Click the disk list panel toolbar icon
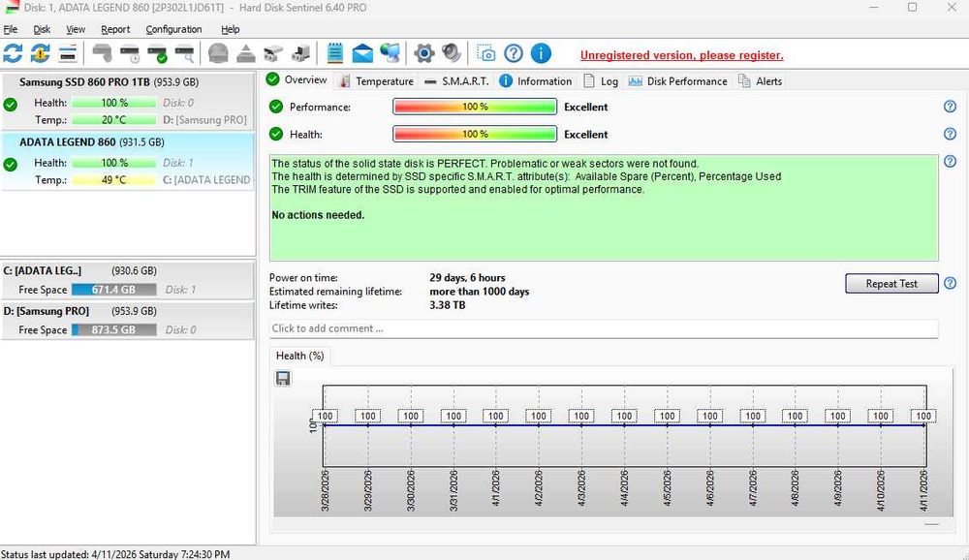 pos(68,54)
